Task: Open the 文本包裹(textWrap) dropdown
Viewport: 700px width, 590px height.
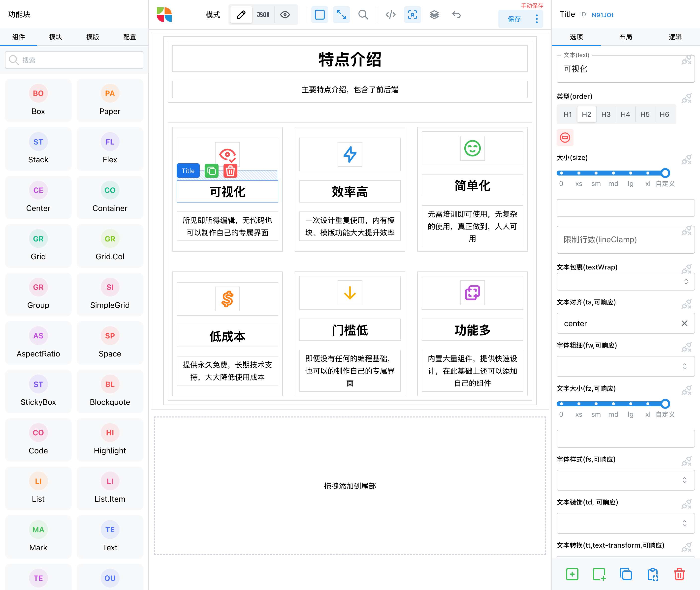Action: coord(625,282)
